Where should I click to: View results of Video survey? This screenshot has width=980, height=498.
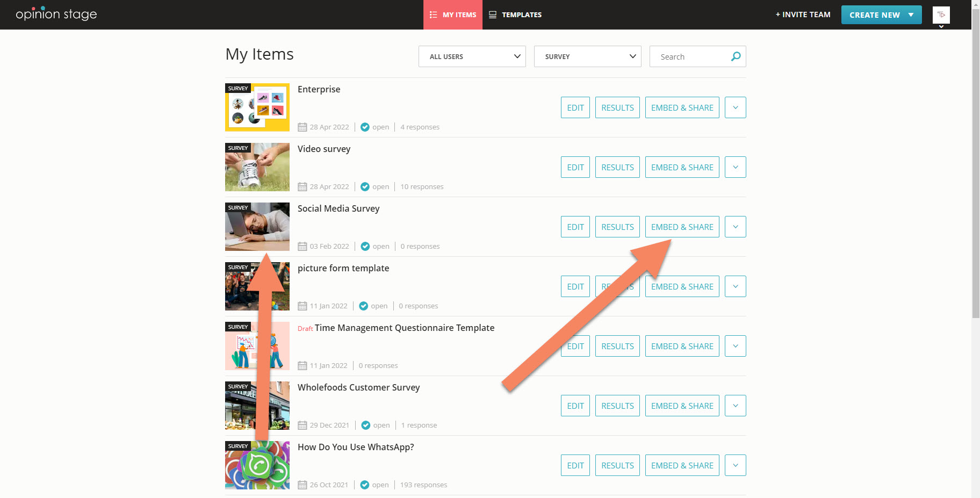617,167
